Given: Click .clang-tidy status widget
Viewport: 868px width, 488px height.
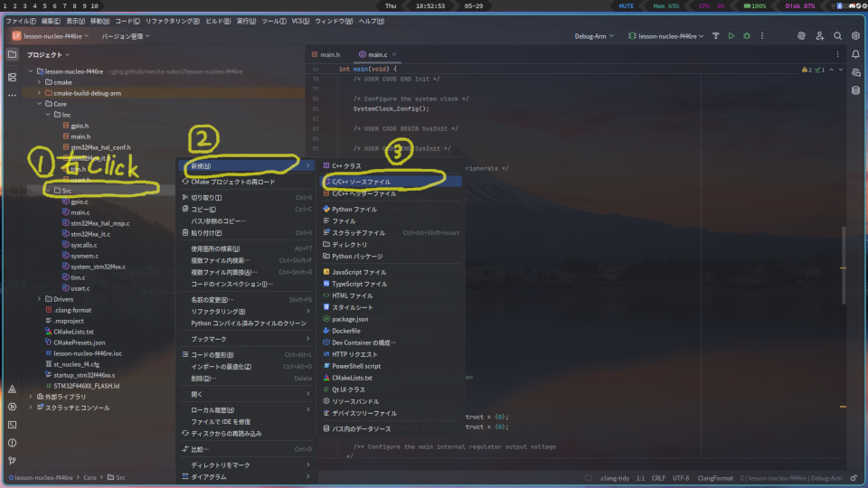Looking at the screenshot, I should tap(614, 478).
